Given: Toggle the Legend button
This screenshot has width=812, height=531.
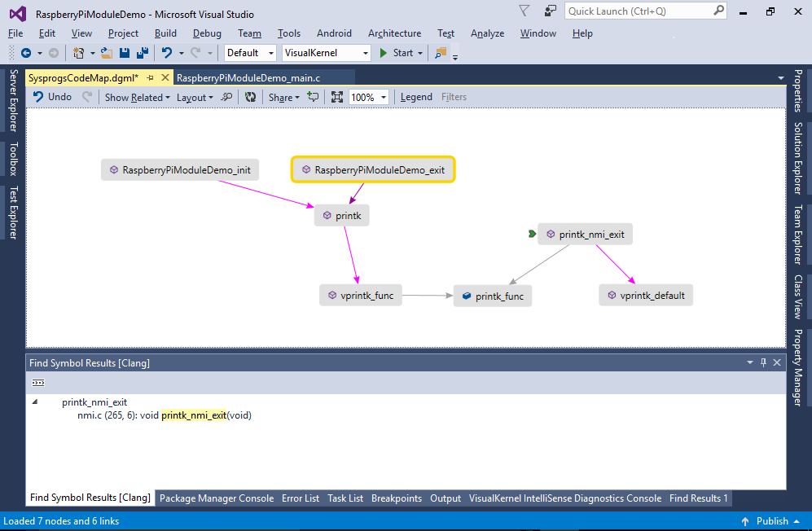Looking at the screenshot, I should pyautogui.click(x=416, y=97).
